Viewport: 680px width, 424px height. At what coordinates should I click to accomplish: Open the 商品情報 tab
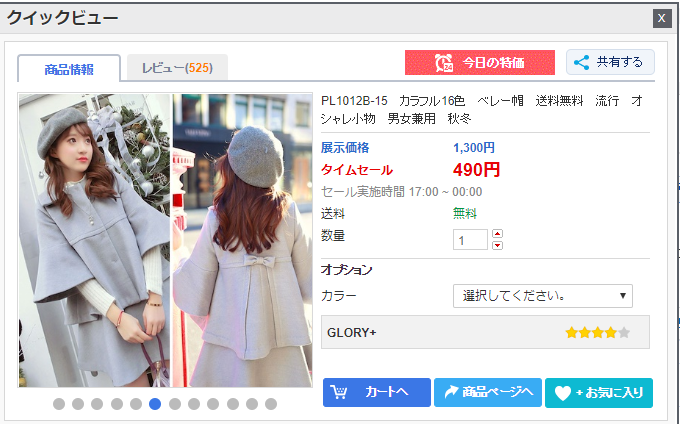pyautogui.click(x=69, y=69)
